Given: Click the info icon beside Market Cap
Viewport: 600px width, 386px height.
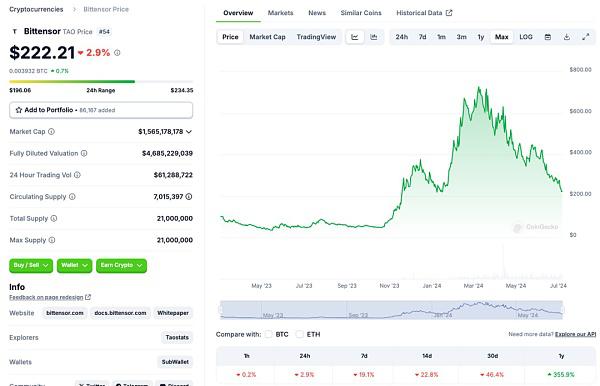Looking at the screenshot, I should tap(51, 132).
